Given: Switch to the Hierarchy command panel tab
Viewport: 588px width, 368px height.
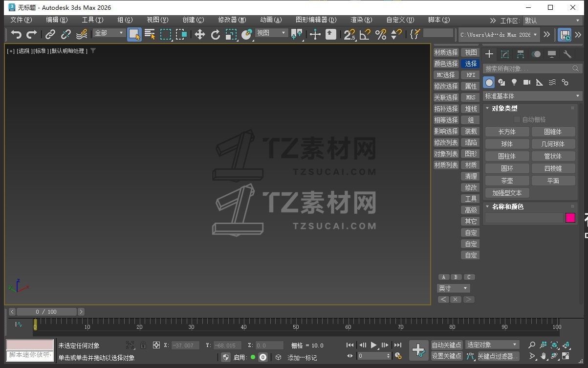Looking at the screenshot, I should point(521,54).
